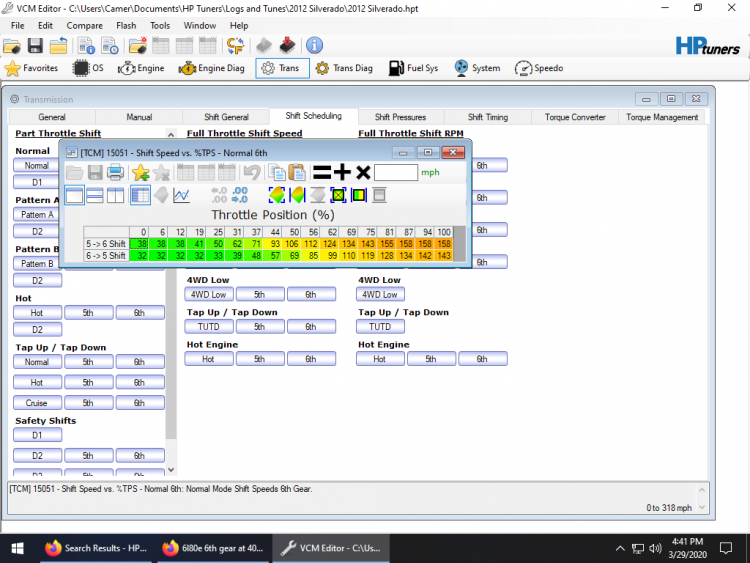This screenshot has height=563, width=750.
Task: Click write vehicle chip icon with red arrow
Action: point(287,46)
